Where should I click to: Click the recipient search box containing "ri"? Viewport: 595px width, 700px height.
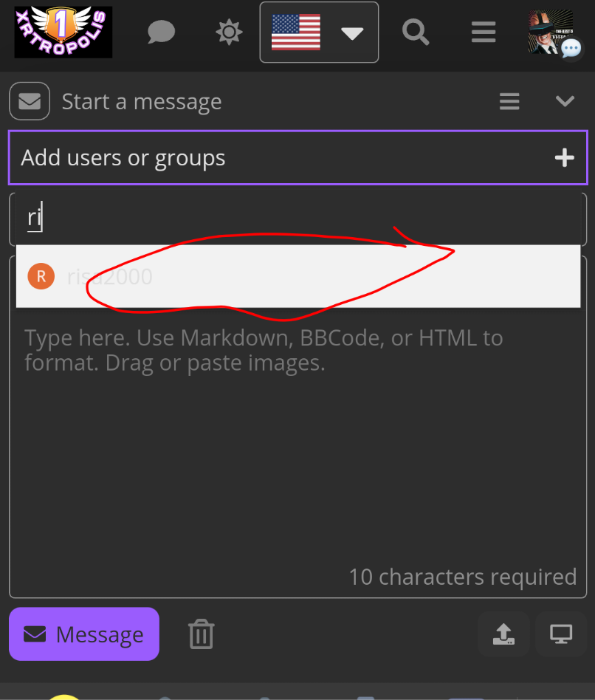click(295, 218)
